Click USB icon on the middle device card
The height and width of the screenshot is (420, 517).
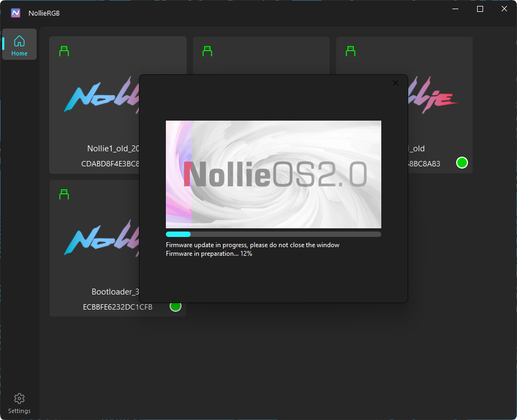tap(207, 51)
